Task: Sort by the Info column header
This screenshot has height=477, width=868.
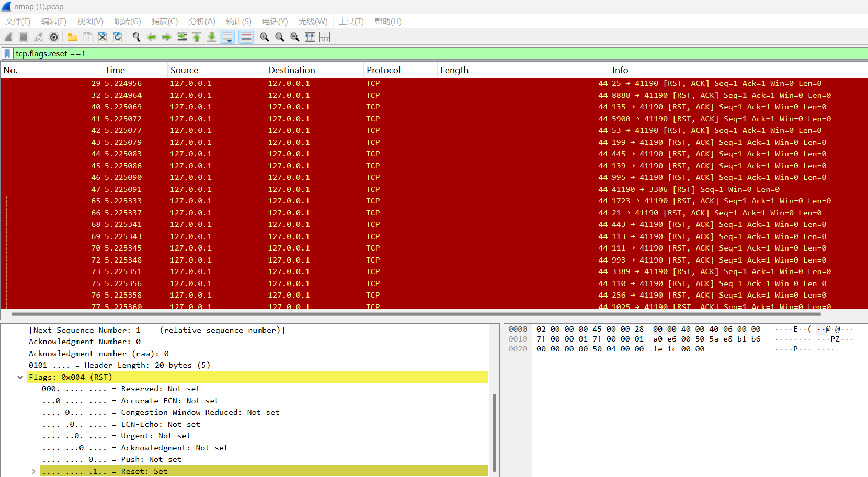Action: click(x=738, y=70)
